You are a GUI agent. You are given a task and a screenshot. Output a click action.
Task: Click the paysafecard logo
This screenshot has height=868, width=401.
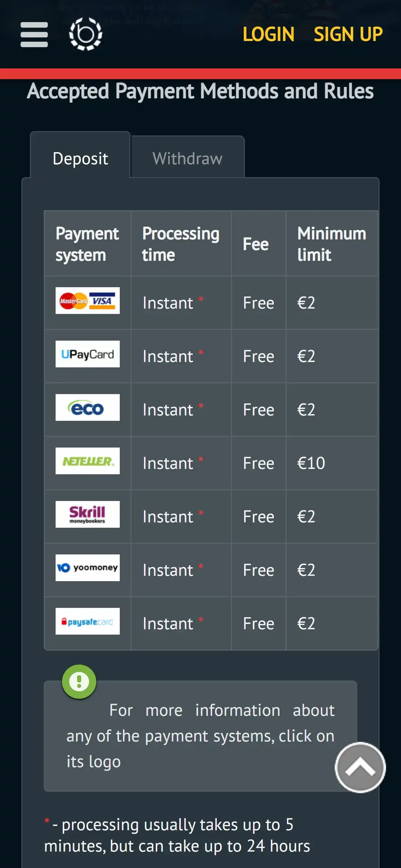[x=88, y=621]
